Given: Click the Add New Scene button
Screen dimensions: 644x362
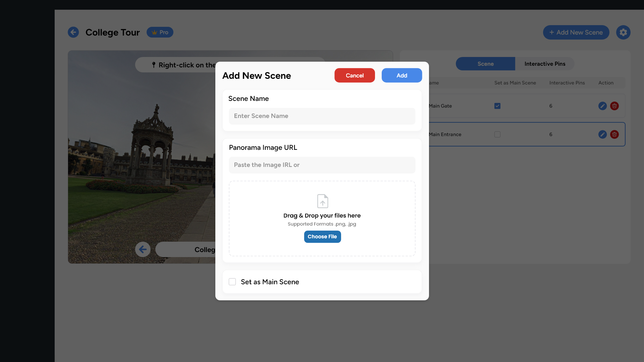Looking at the screenshot, I should pyautogui.click(x=576, y=33).
